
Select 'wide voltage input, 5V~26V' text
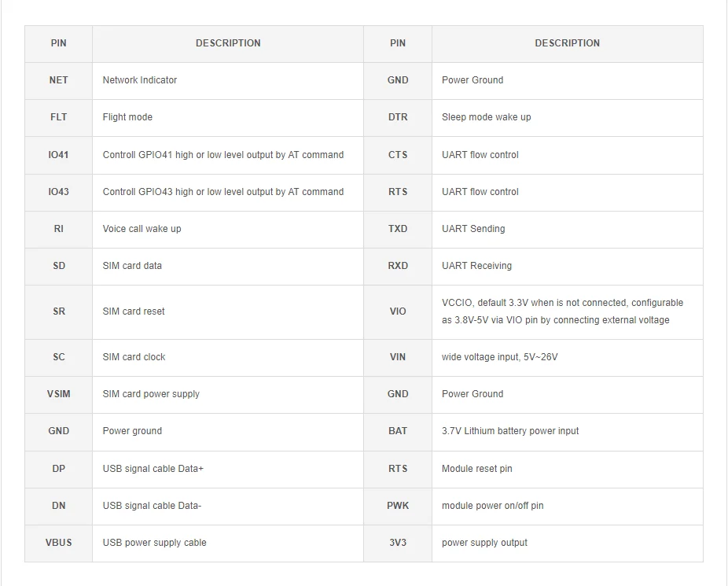(500, 357)
